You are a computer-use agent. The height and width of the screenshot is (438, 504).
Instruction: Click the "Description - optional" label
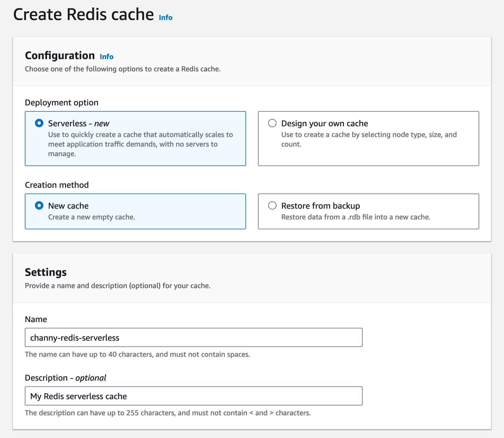(x=65, y=378)
